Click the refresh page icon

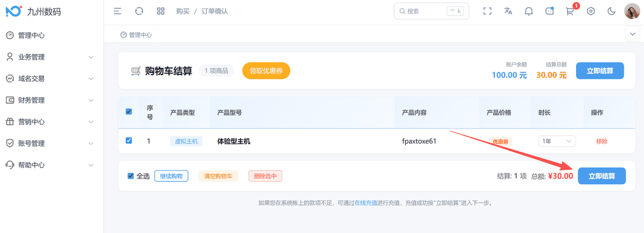(x=139, y=11)
